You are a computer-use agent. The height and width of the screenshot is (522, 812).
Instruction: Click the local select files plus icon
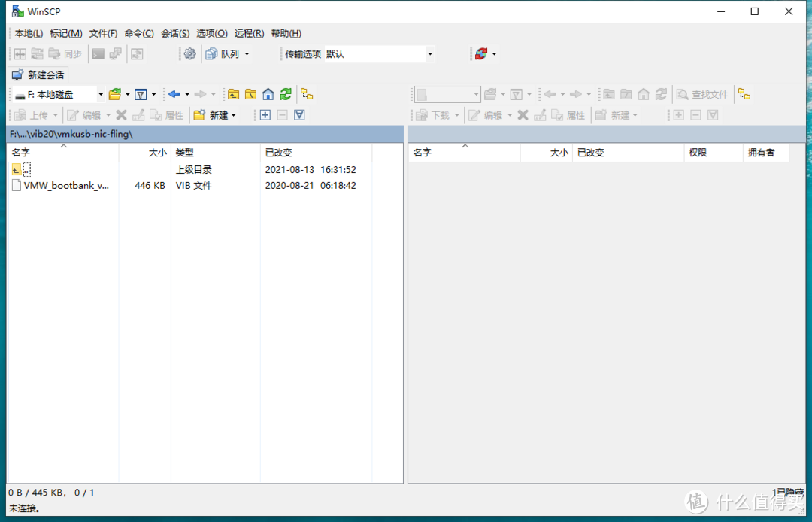point(265,115)
